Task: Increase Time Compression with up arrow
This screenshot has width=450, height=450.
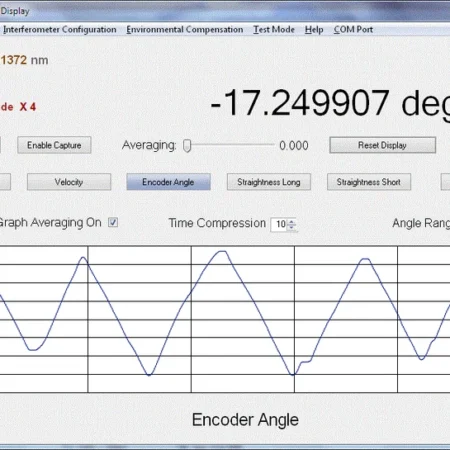Action: click(x=292, y=221)
